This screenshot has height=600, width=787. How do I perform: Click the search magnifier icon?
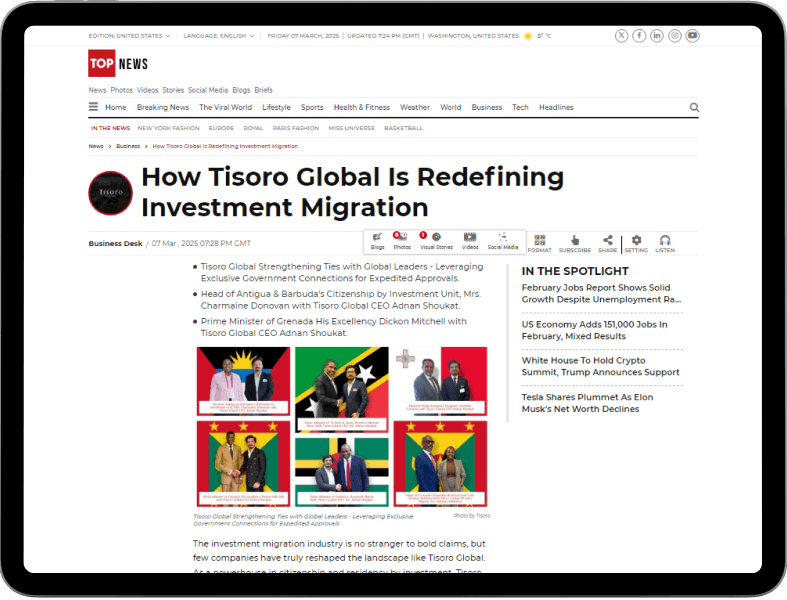pos(694,108)
